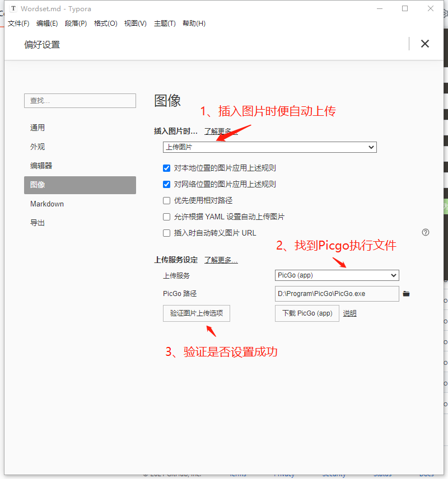Open 主题(T) menu
This screenshot has height=479, width=448.
[165, 24]
